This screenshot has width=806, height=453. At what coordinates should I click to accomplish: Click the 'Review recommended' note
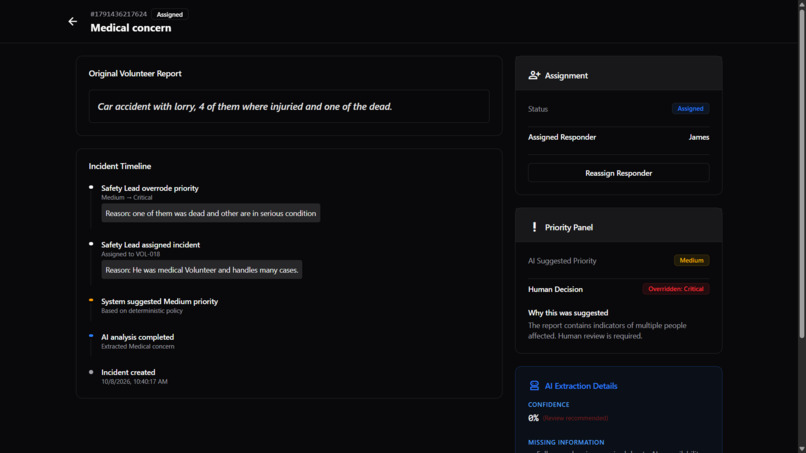click(575, 418)
